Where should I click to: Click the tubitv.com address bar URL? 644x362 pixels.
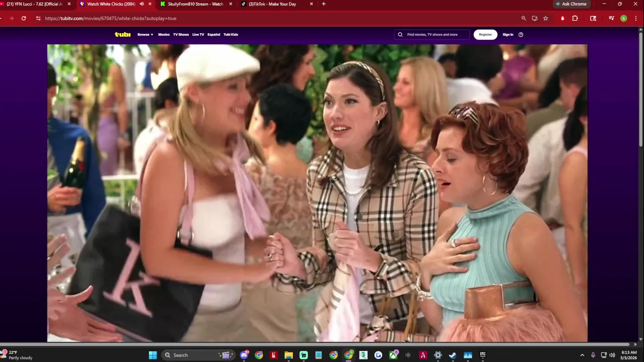(111, 18)
